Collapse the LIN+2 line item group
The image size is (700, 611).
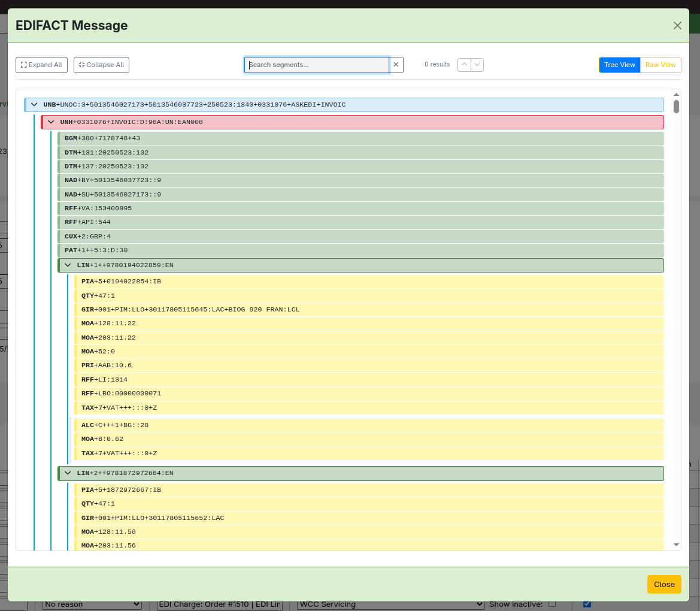(x=68, y=473)
